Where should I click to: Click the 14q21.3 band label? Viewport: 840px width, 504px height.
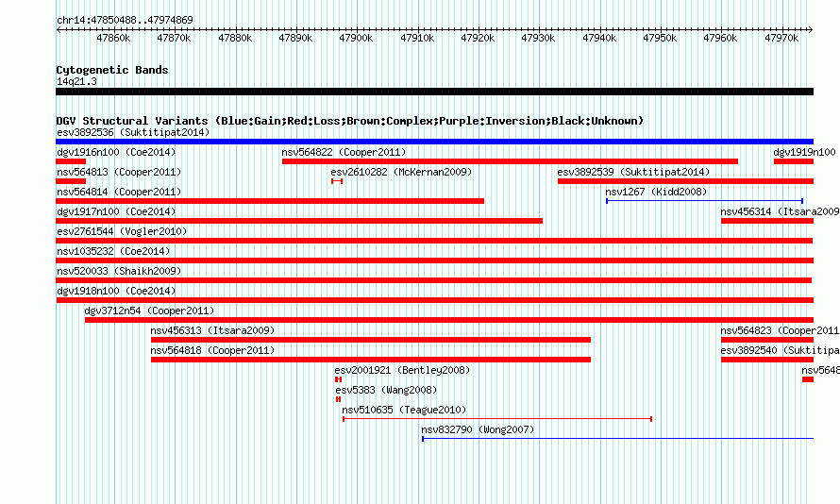76,81
